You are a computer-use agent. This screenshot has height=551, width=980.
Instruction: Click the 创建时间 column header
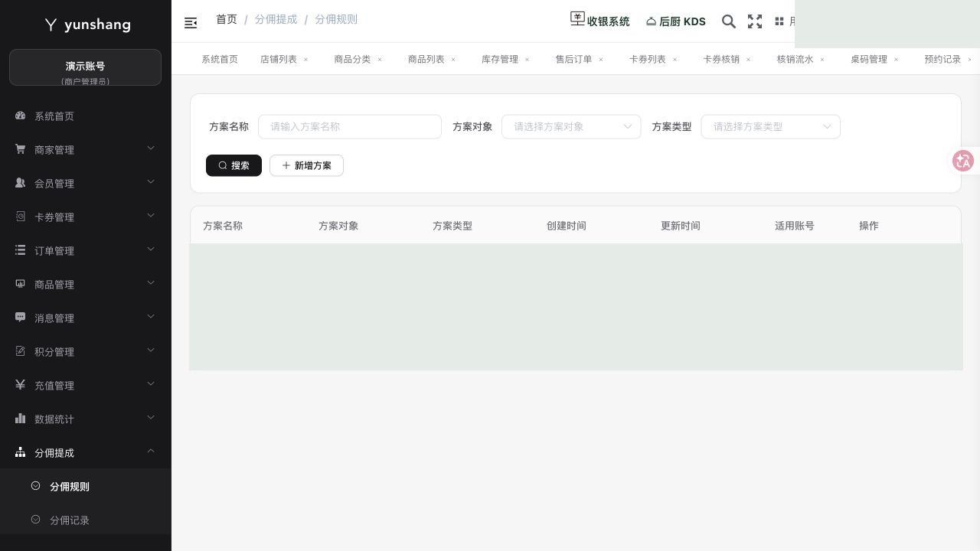(567, 226)
